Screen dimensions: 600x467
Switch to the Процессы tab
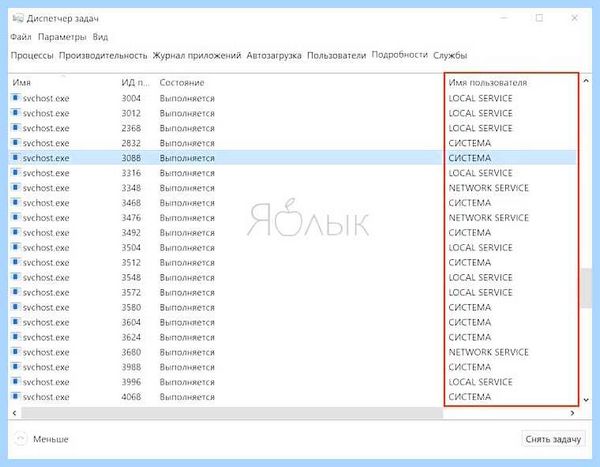coord(32,56)
